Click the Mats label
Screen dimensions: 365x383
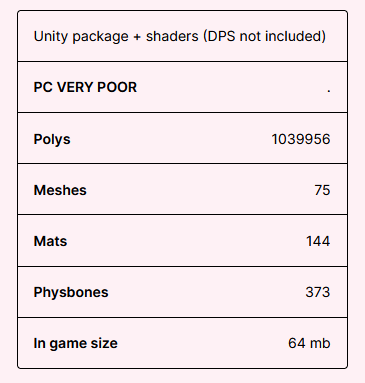[x=50, y=241]
